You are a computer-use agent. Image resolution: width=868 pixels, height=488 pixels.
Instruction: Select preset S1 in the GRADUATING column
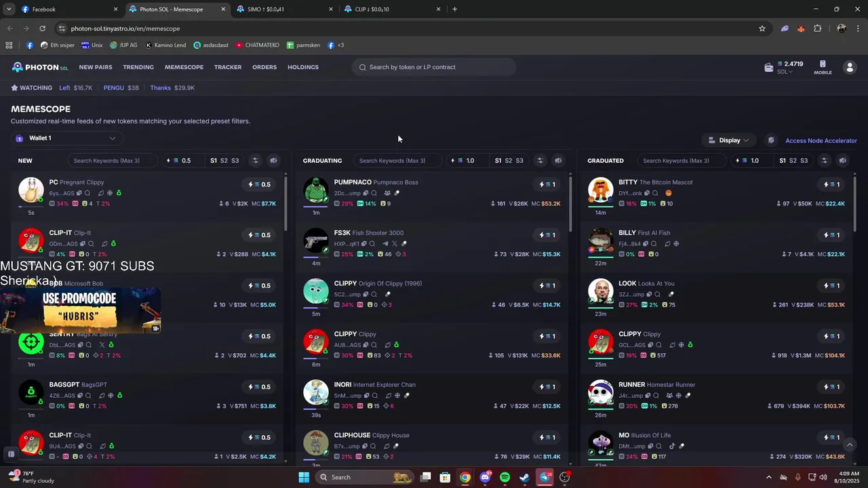(498, 161)
